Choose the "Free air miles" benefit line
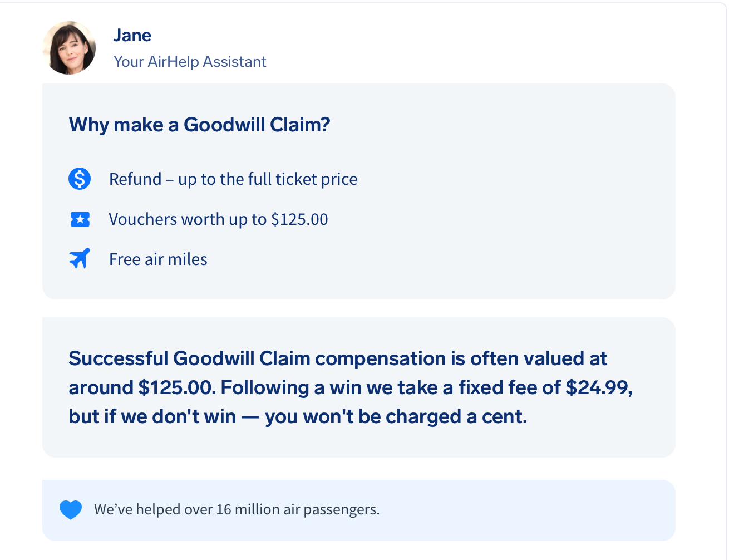This screenshot has width=729, height=560. coord(158,259)
